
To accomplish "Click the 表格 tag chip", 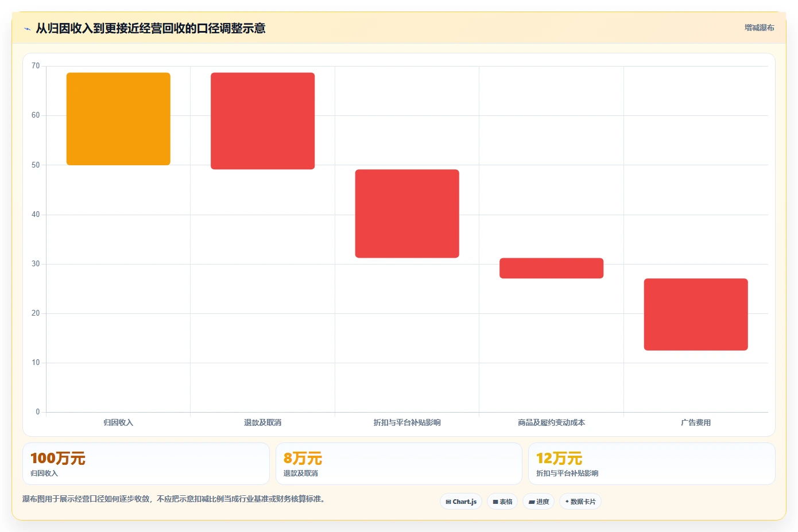I will (502, 502).
